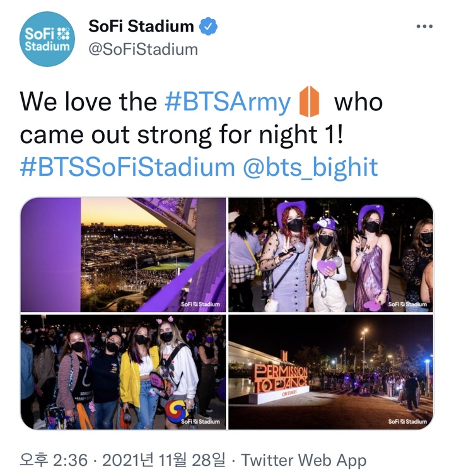This screenshot has height=476, width=454.
Task: View photo of fans in yellow jacket group
Action: point(124,372)
